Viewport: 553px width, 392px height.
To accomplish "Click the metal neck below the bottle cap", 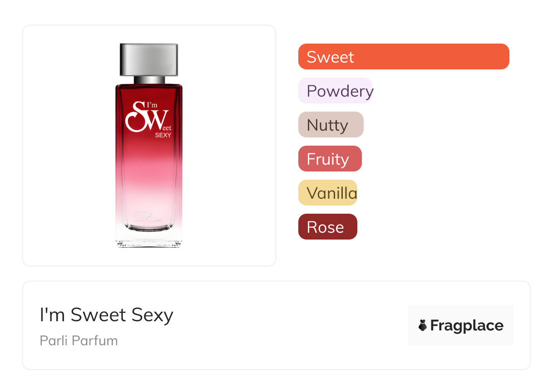I will coord(149,80).
